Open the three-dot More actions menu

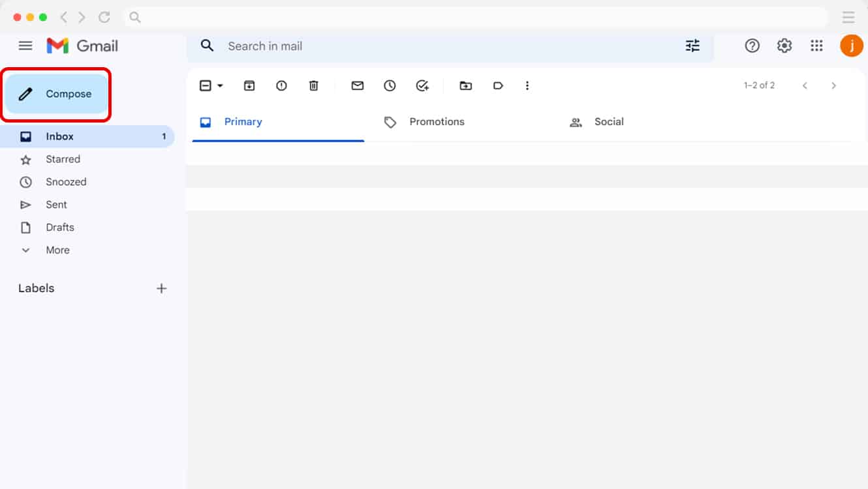527,85
